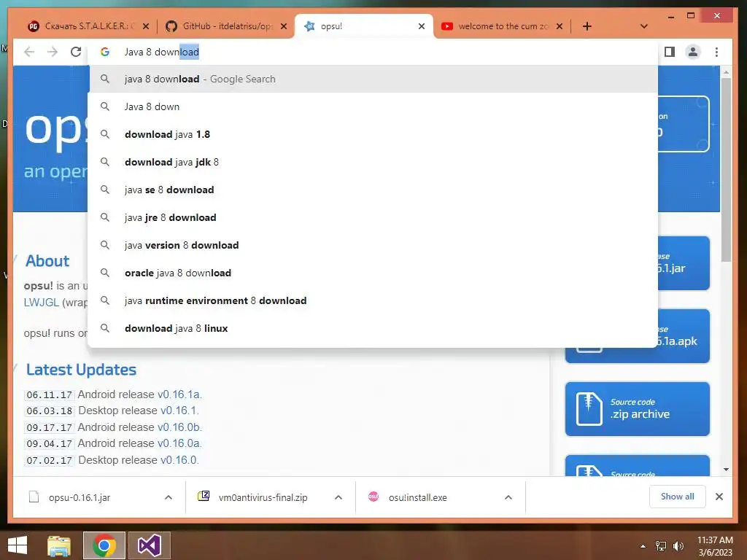
Task: Open the network tray icon
Action: coord(661,546)
